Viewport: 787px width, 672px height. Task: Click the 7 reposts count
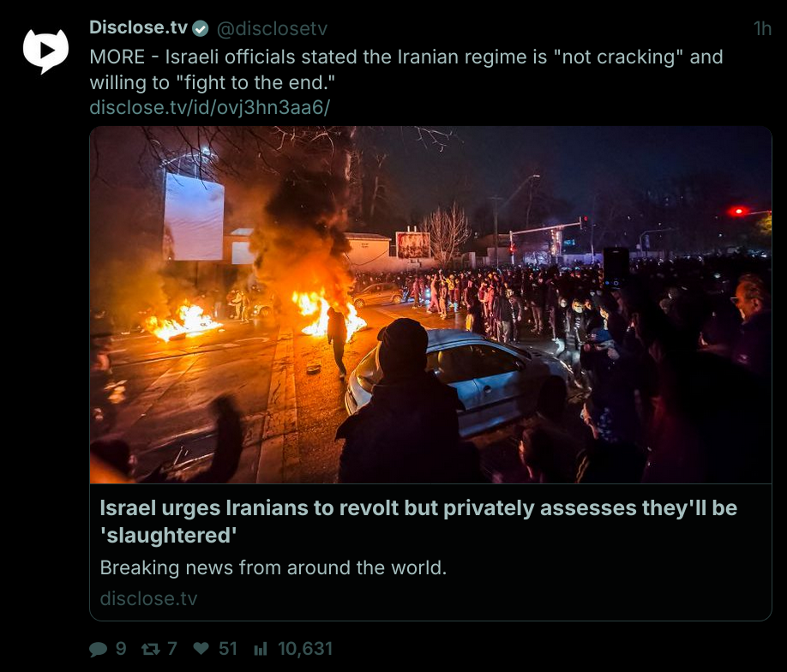(172, 649)
